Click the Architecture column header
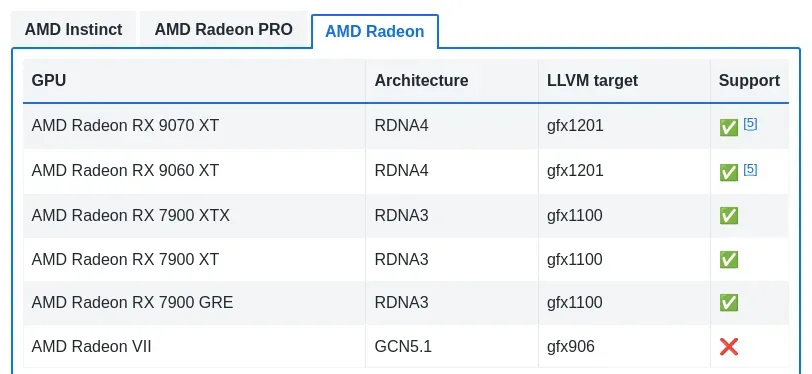The image size is (812, 374). coord(452,81)
